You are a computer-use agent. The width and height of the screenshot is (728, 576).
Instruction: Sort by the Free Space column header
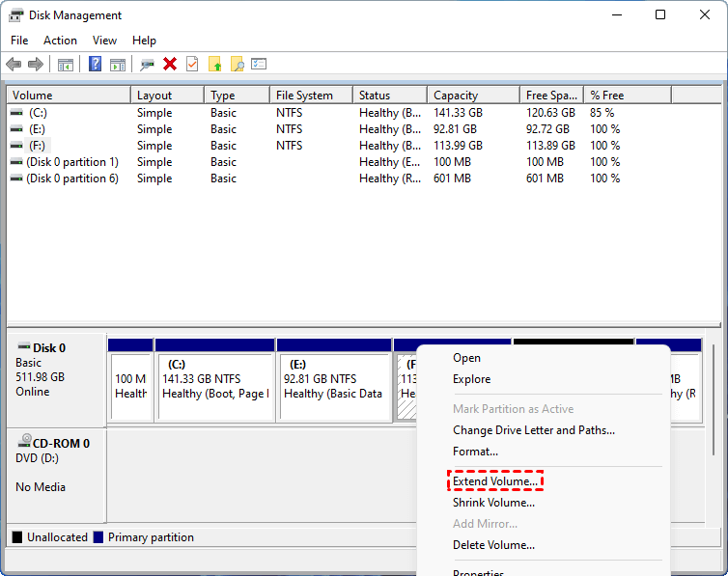(551, 96)
